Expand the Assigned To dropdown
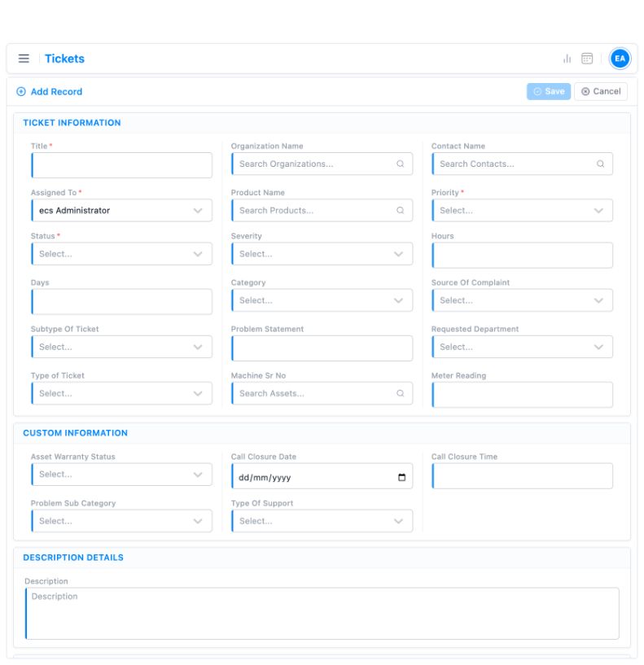Screen dimensions: 644x665 tap(122, 210)
